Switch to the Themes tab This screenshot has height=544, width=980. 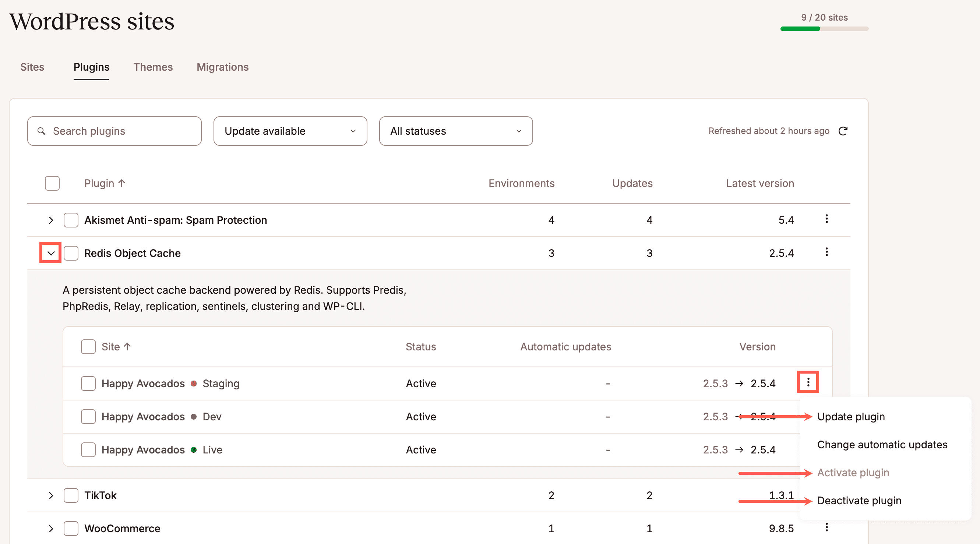(153, 67)
